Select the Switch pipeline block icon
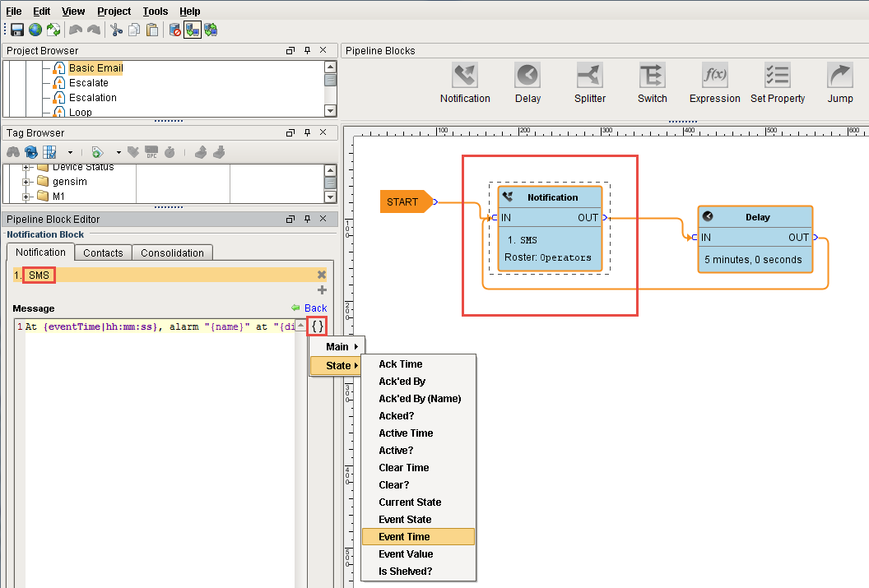This screenshot has height=588, width=869. 652,76
